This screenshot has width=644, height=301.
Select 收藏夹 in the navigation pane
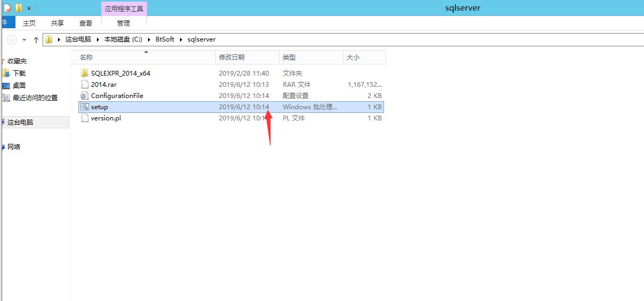click(17, 61)
